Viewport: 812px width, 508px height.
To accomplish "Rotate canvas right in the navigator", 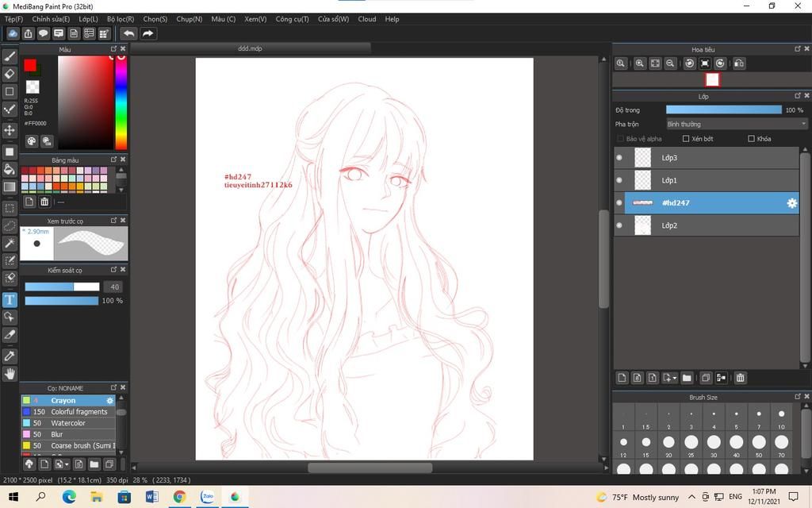I will tap(720, 63).
